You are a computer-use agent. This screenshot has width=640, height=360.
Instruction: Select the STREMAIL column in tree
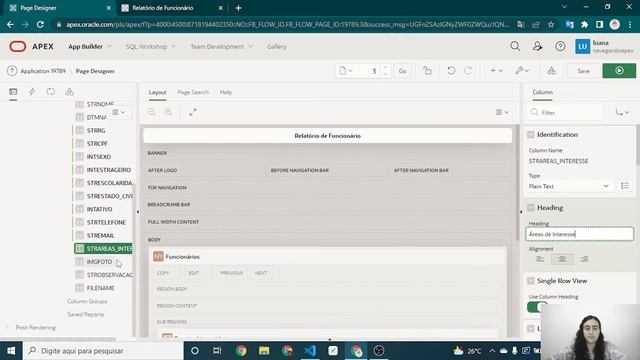pyautogui.click(x=100, y=236)
